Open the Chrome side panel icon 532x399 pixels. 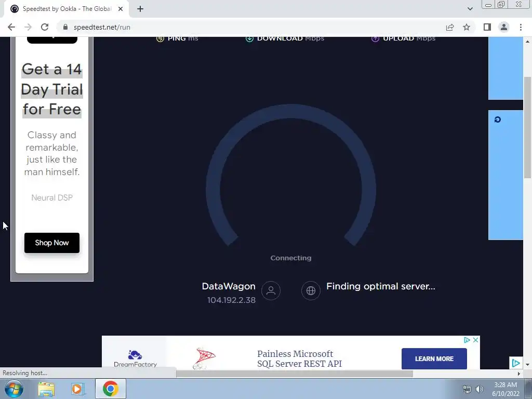(x=487, y=27)
